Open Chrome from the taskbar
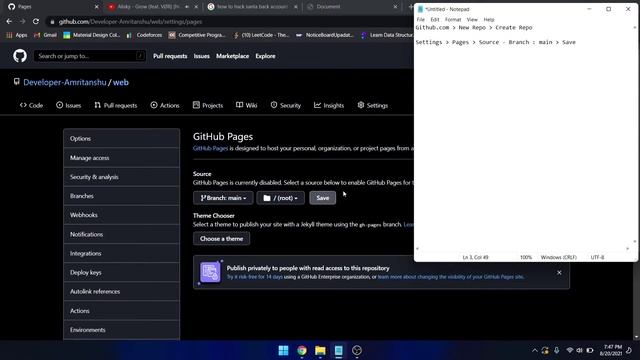The image size is (640, 360). [x=302, y=350]
